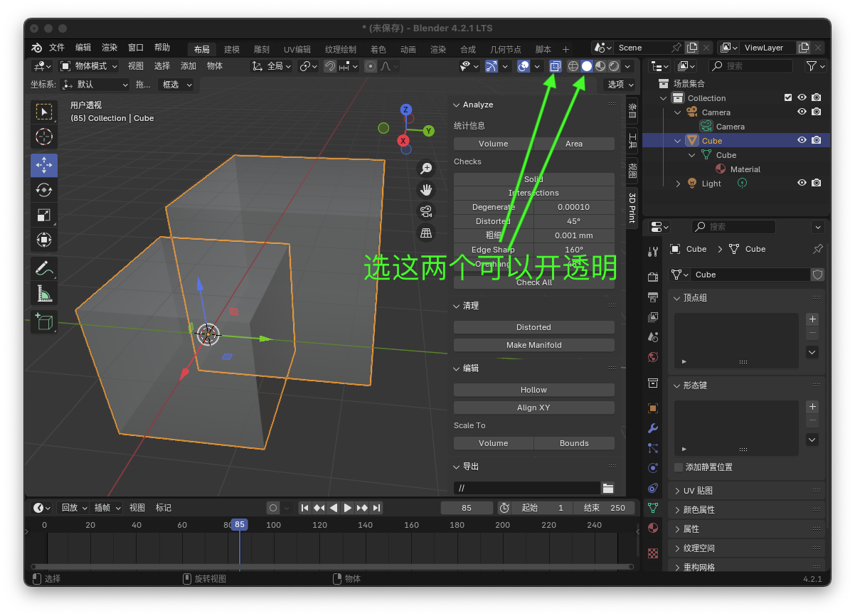The width and height of the screenshot is (855, 616).
Task: Click the Volume button under 统计信息
Action: [x=494, y=144]
